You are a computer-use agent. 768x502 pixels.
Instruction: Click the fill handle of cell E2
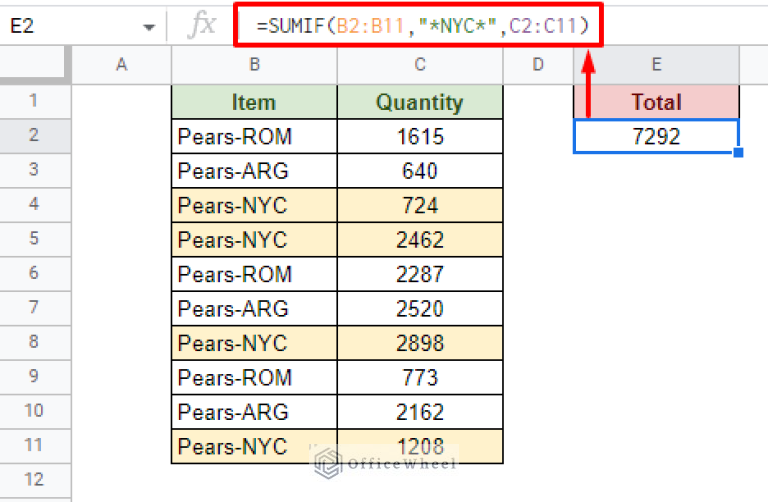pos(738,152)
